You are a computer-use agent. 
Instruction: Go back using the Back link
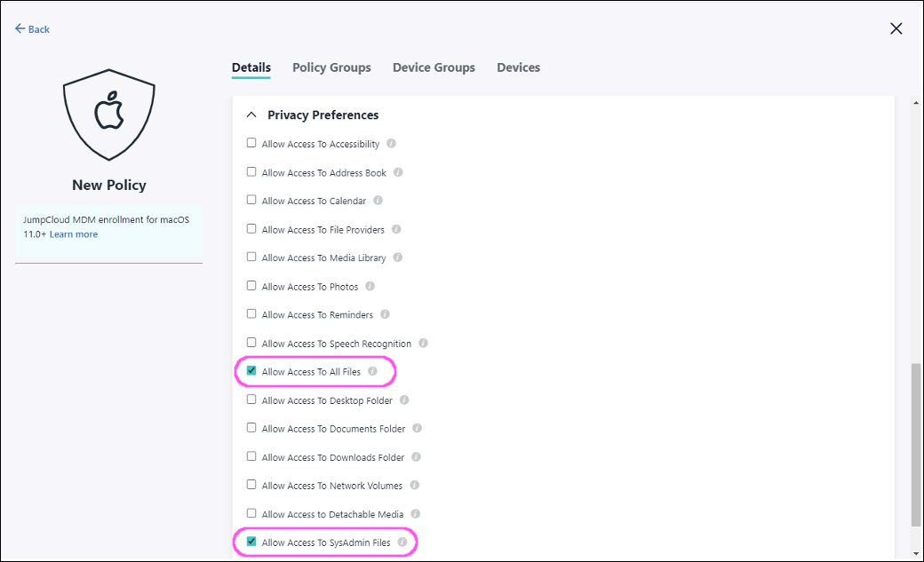(x=33, y=29)
